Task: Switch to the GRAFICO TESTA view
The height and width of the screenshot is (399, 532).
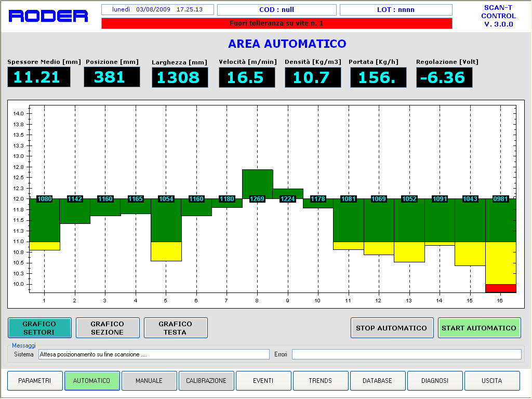Action: click(176, 328)
